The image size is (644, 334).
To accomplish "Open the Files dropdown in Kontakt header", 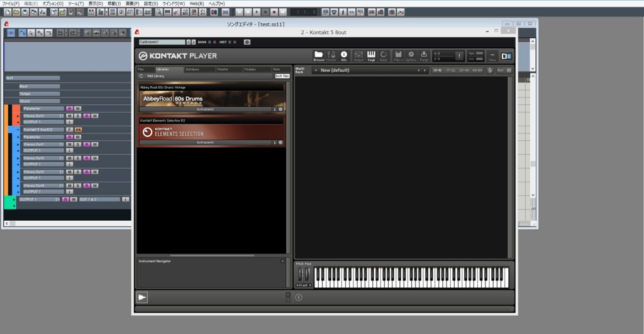I will 398,56.
